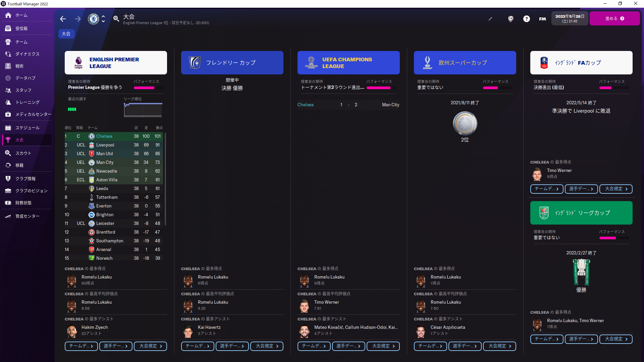Click the globe world icon in header
The width and height of the screenshot is (644, 362).
[511, 19]
